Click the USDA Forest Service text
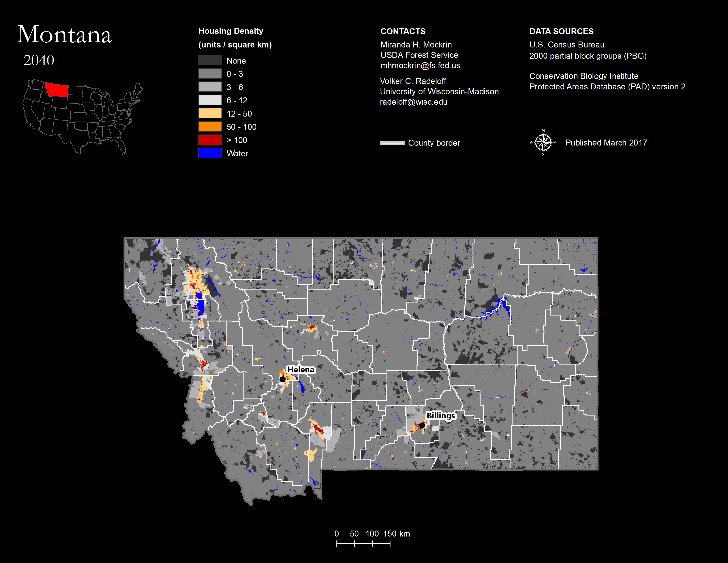The width and height of the screenshot is (728, 563). 419,55
